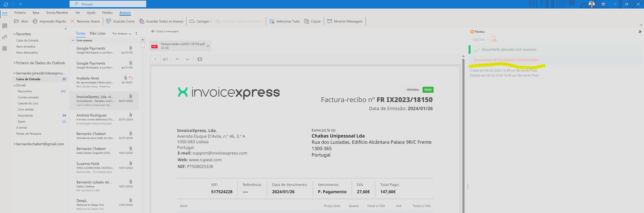Reverse sort order with the up arrow

137,34
